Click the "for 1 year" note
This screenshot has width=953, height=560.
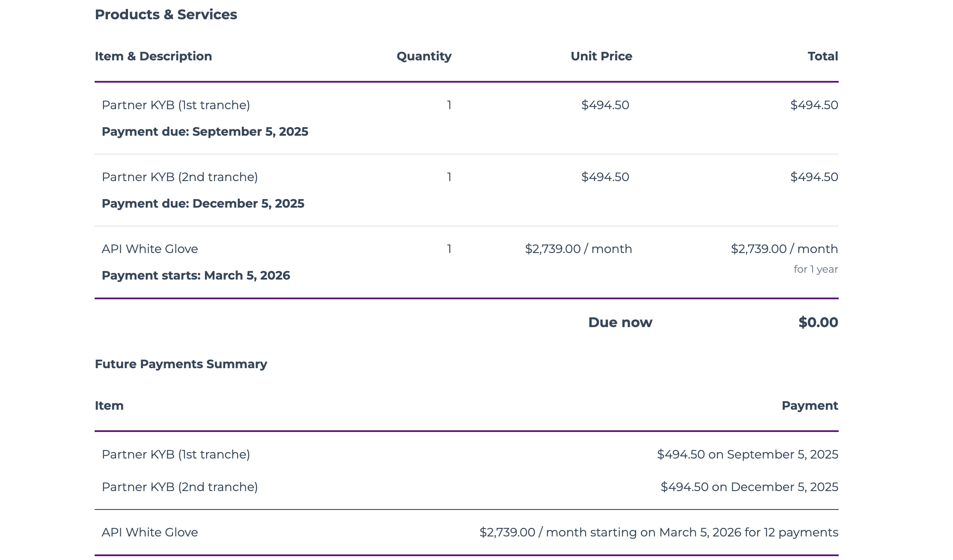point(815,269)
